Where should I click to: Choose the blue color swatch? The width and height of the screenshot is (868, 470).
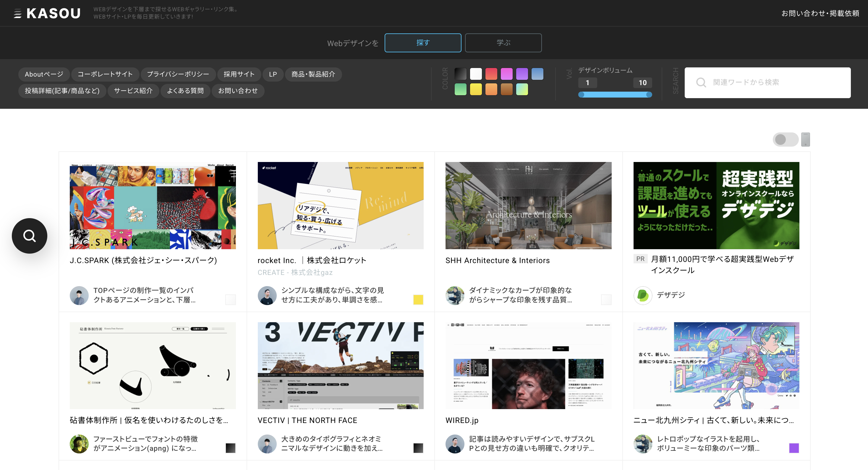[x=537, y=74]
